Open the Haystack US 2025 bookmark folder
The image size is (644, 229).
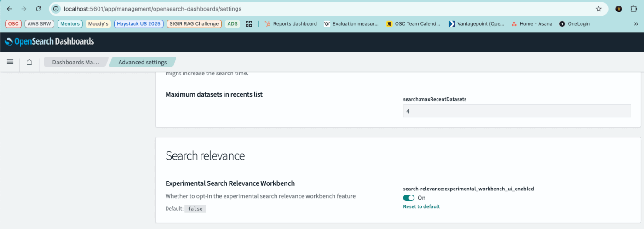[x=139, y=23]
